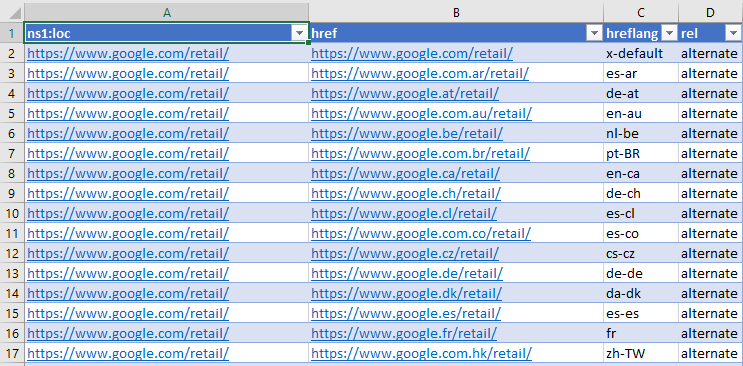
Task: Click the google.de/retail link in row 13
Action: coord(407,274)
